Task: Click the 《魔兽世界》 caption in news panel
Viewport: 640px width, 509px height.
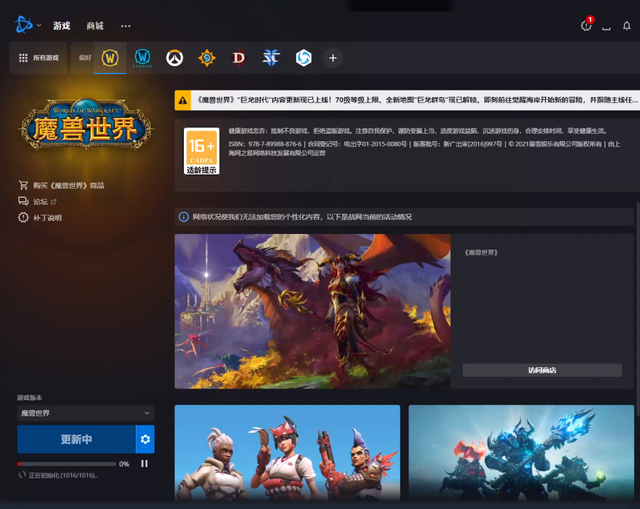Action: tap(481, 253)
